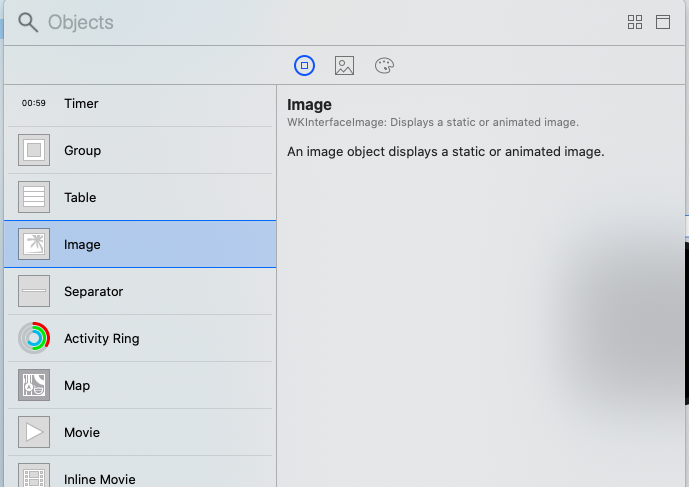
Task: Select the Table object label
Action: click(x=80, y=198)
